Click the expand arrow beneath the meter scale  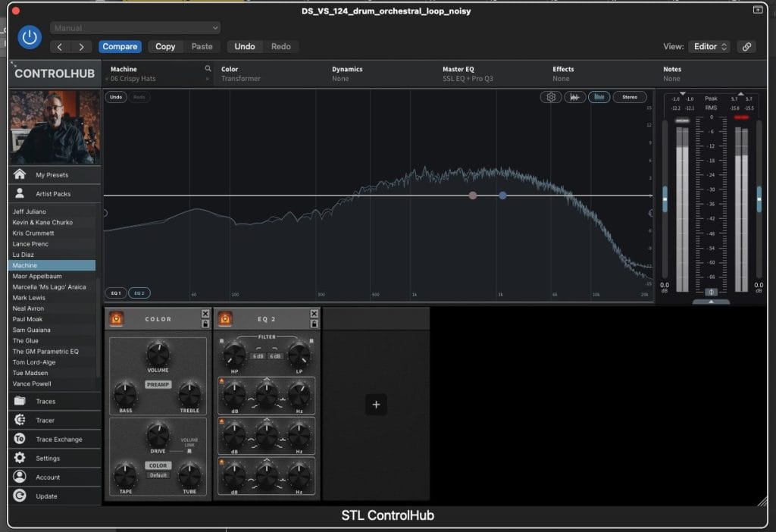[x=711, y=302]
